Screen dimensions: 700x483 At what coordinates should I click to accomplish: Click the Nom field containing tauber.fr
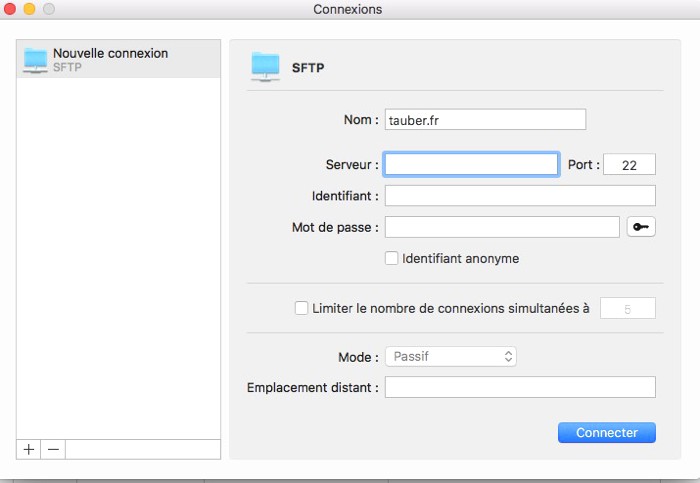(485, 120)
